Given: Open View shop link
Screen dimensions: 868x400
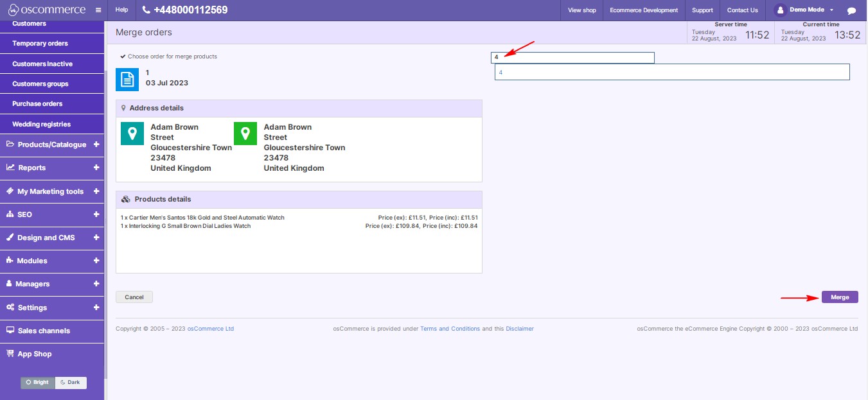Looking at the screenshot, I should [582, 10].
